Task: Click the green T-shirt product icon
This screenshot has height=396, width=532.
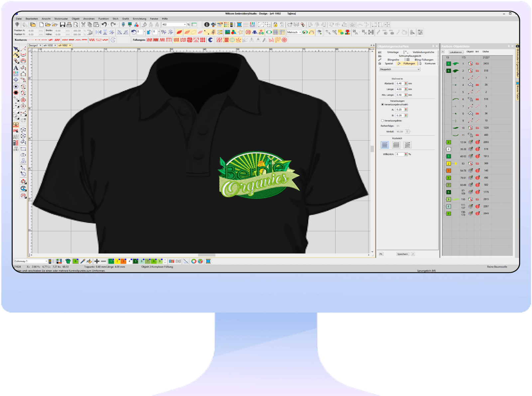Action: tap(68, 261)
